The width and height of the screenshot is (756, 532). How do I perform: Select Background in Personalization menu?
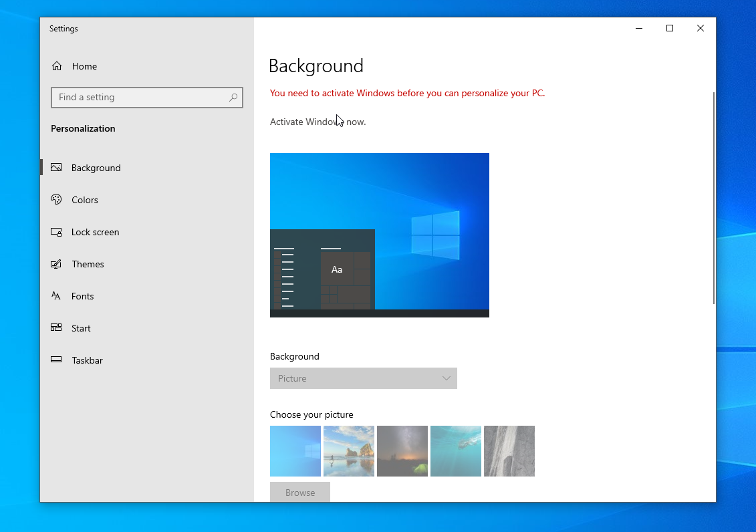tap(147, 168)
